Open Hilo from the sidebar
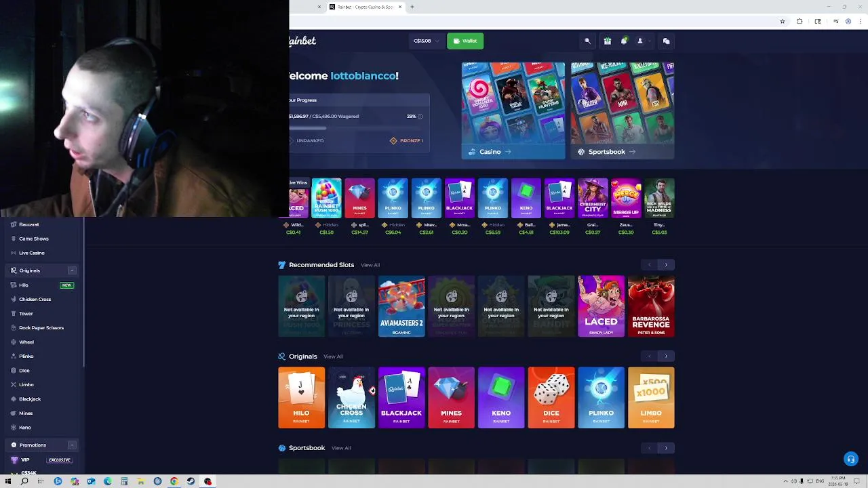This screenshot has width=868, height=488. [x=24, y=285]
